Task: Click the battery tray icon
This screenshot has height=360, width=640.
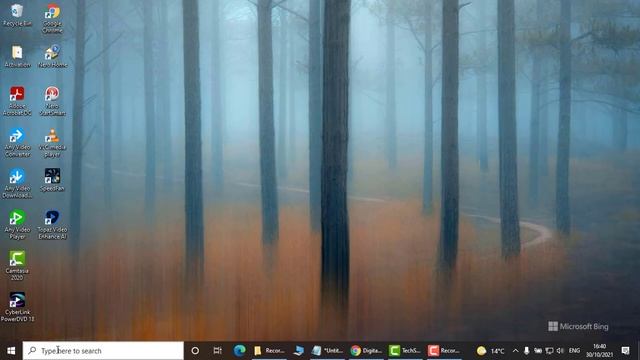Action: (538, 351)
